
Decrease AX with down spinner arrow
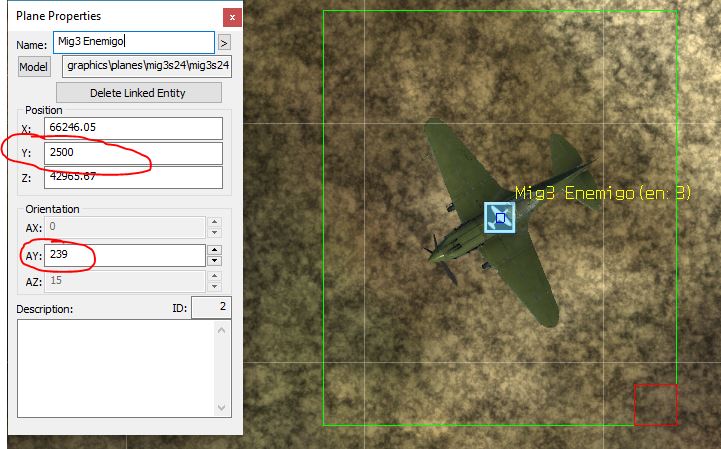pos(214,232)
